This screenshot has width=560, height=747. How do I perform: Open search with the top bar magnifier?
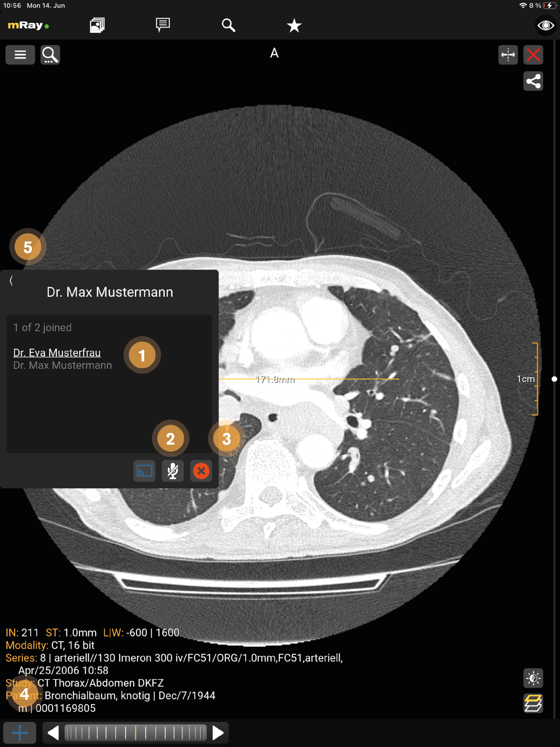pos(228,25)
